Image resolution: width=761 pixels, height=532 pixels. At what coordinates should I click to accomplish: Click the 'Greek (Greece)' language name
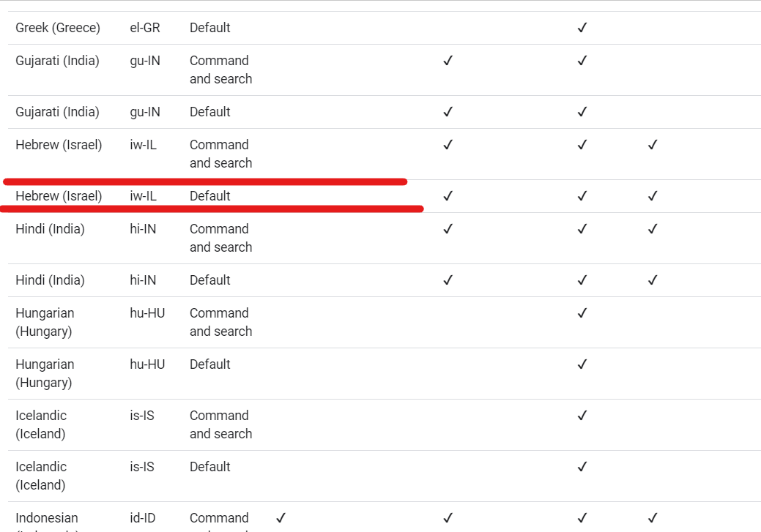(x=58, y=28)
